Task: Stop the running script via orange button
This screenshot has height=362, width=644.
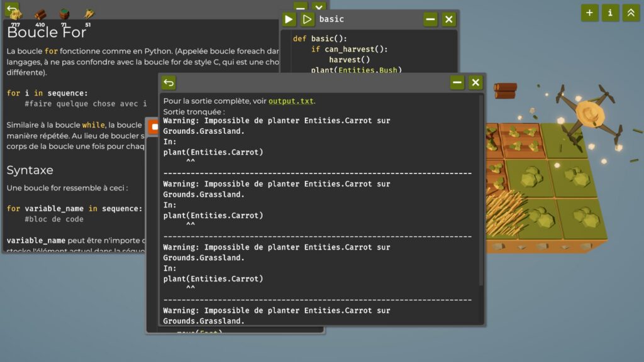Action: [154, 126]
